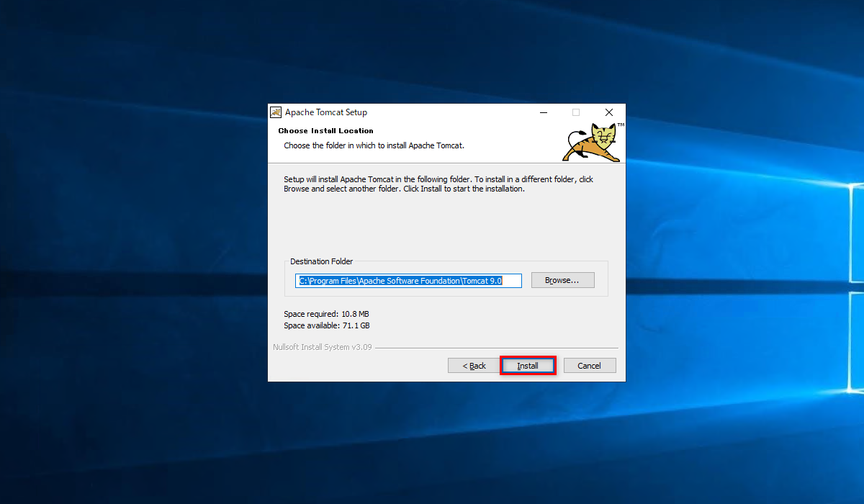Image resolution: width=864 pixels, height=504 pixels.
Task: Open the Browse folder dialog
Action: point(562,280)
